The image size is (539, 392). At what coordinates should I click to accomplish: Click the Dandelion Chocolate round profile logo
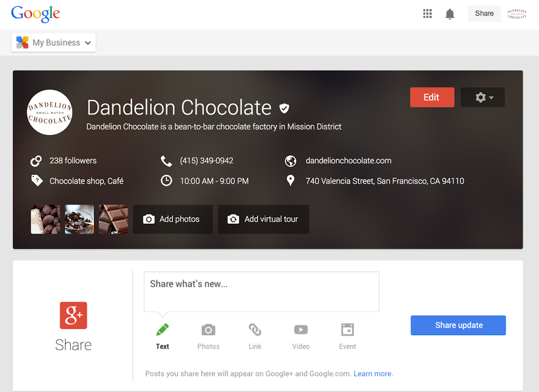click(50, 112)
